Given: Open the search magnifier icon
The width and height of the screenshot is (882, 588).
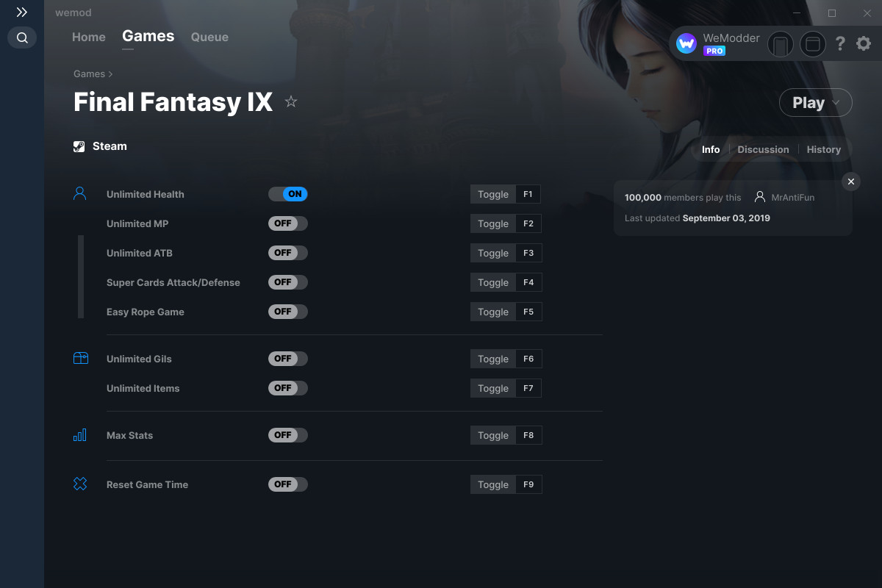Looking at the screenshot, I should pos(22,37).
